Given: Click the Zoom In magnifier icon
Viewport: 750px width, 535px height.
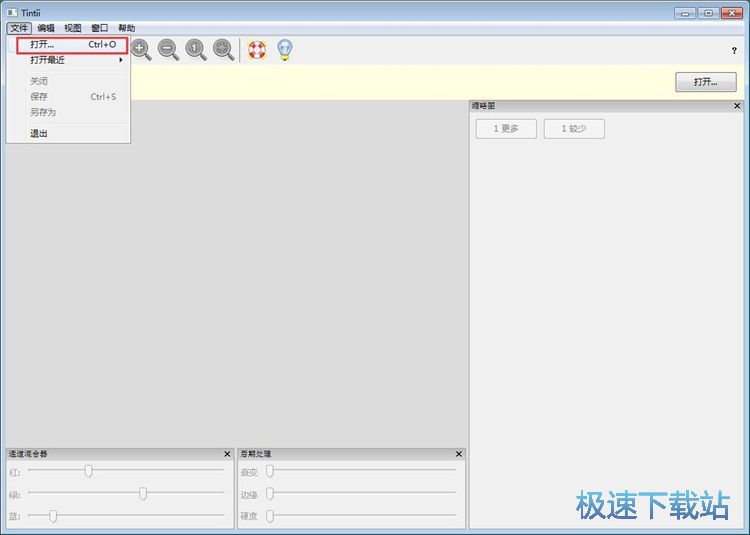Looking at the screenshot, I should coord(141,50).
